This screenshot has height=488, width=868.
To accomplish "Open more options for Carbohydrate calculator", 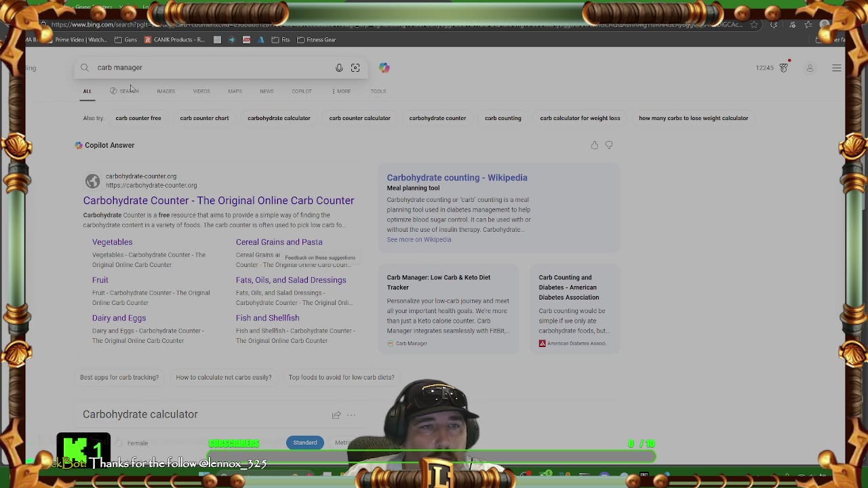I will [351, 415].
